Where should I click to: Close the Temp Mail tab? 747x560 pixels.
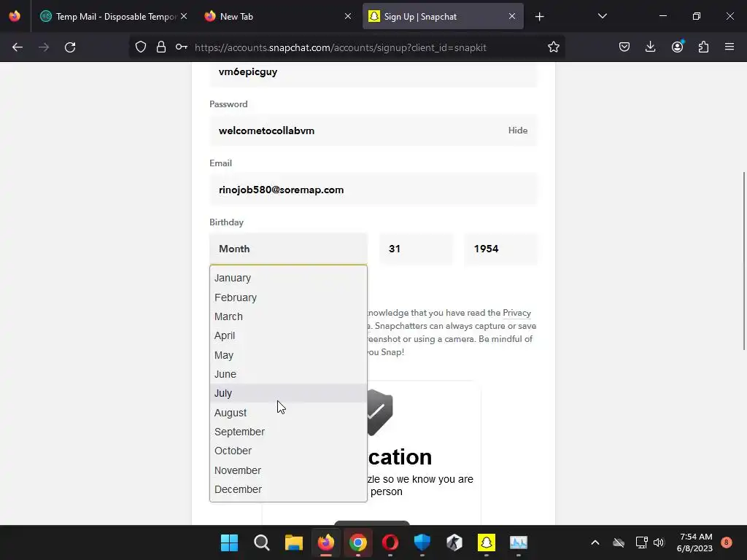pos(184,16)
